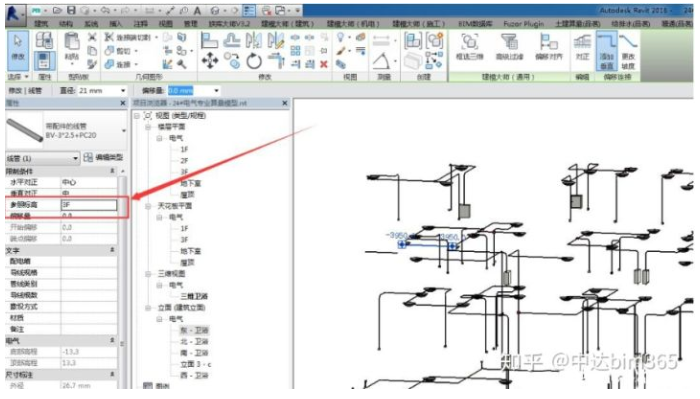The width and height of the screenshot is (700, 399).
Task: Click the Array grid icon in Modify panel
Action: click(295, 50)
